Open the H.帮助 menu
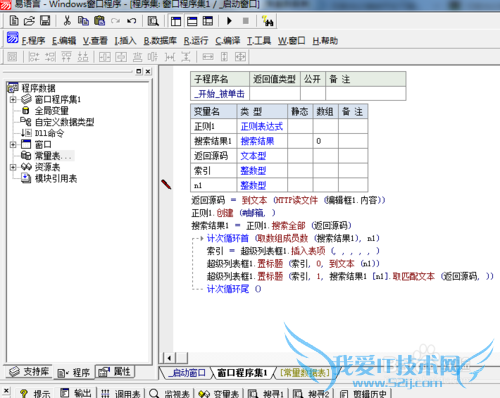 pyautogui.click(x=325, y=41)
